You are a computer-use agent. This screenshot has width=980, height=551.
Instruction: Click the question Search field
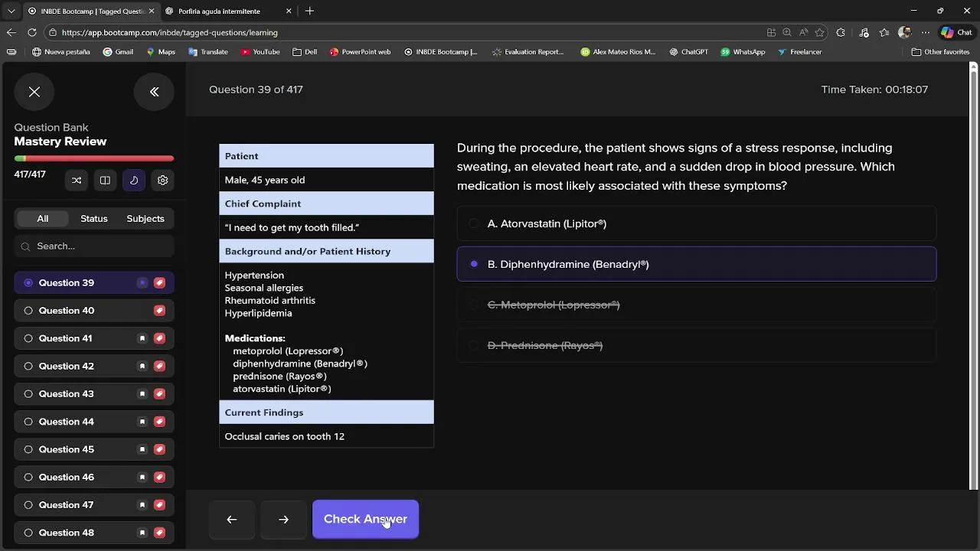point(100,246)
